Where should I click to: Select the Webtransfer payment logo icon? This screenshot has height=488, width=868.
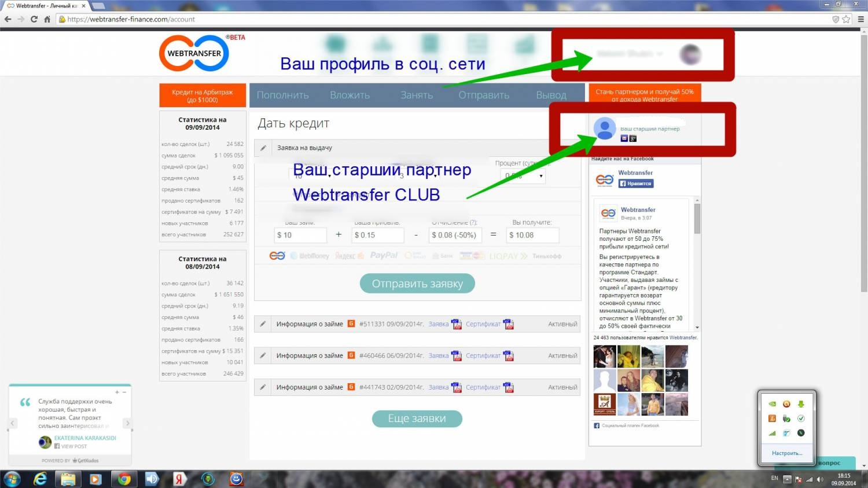[277, 255]
